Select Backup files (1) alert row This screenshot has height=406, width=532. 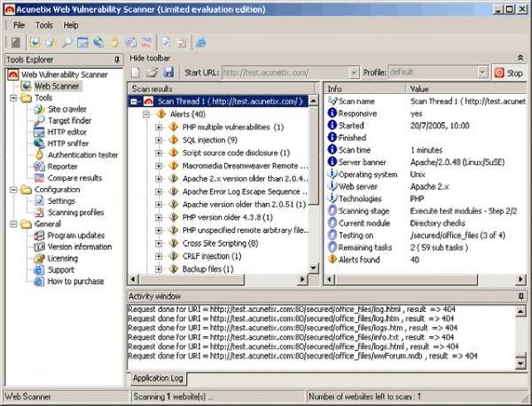pyautogui.click(x=208, y=269)
